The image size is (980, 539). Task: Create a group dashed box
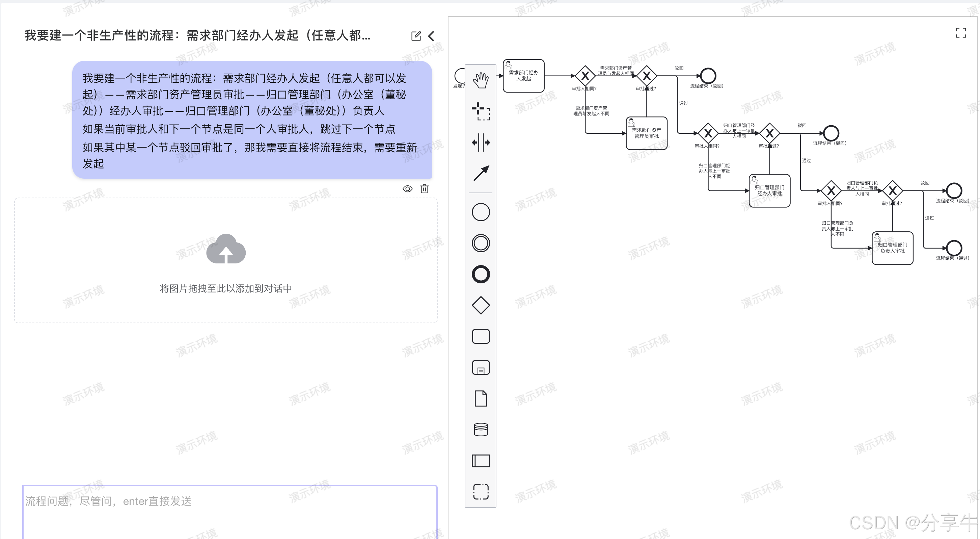pos(481,491)
